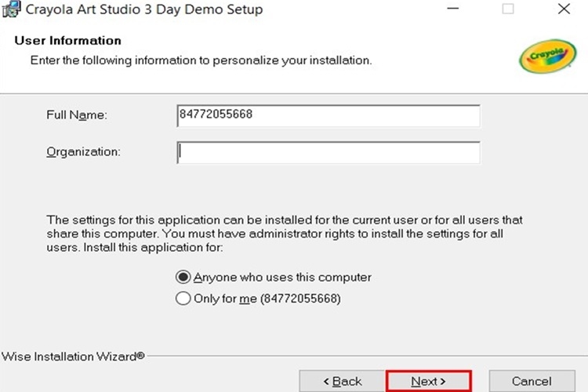Click the 'Crayola Art Studio 3 Day Demo Setup' title

pyautogui.click(x=144, y=10)
